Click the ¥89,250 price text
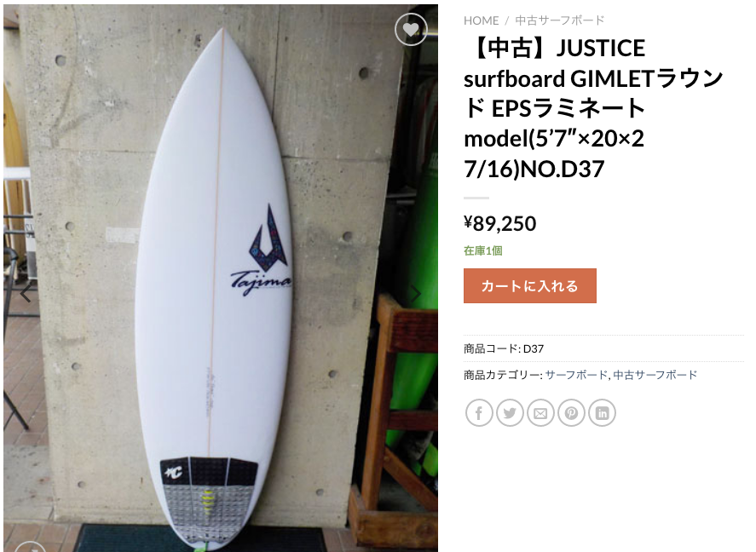This screenshot has height=552, width=756. coord(500,223)
